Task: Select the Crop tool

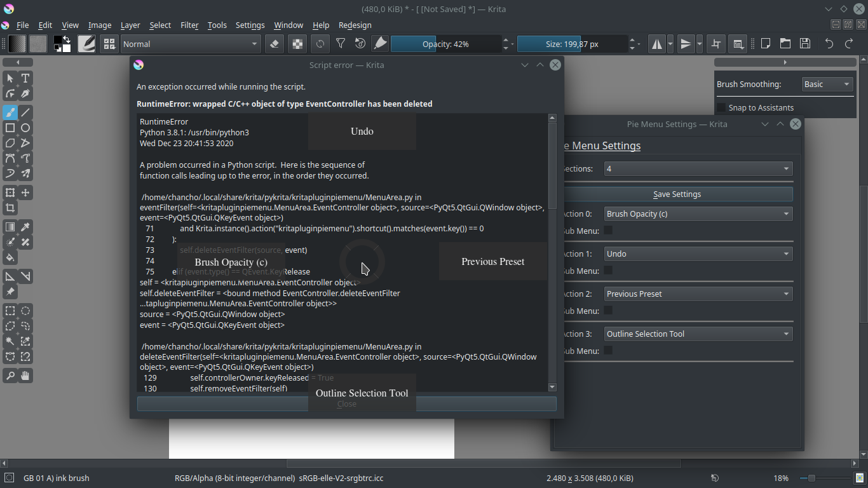Action: (x=10, y=208)
